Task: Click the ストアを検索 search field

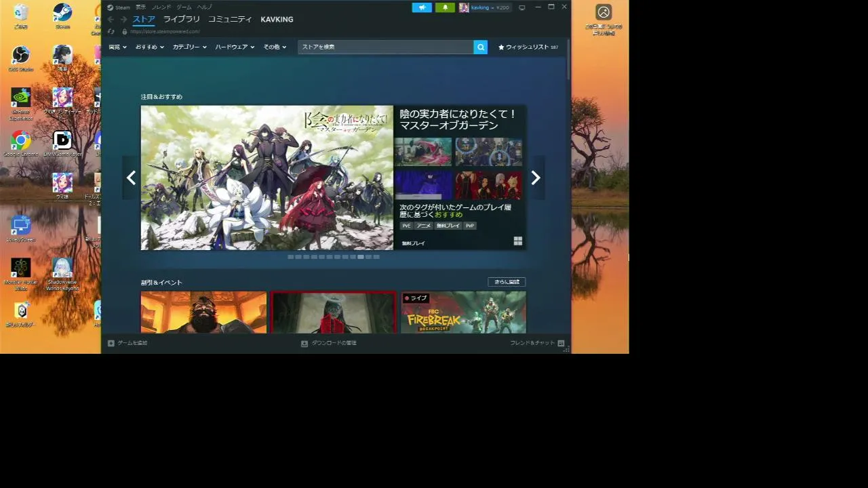Action: 385,47
